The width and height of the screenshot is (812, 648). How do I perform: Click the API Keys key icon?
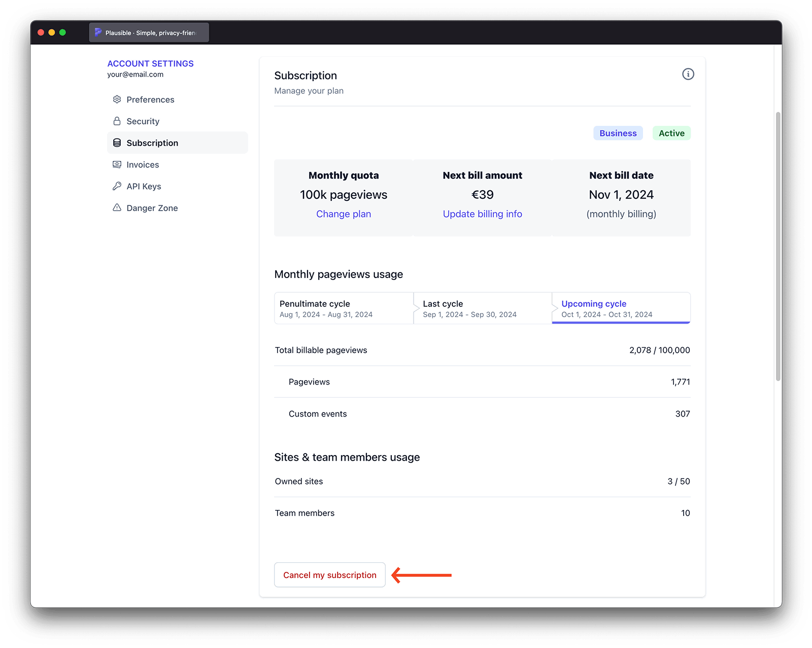click(x=117, y=186)
